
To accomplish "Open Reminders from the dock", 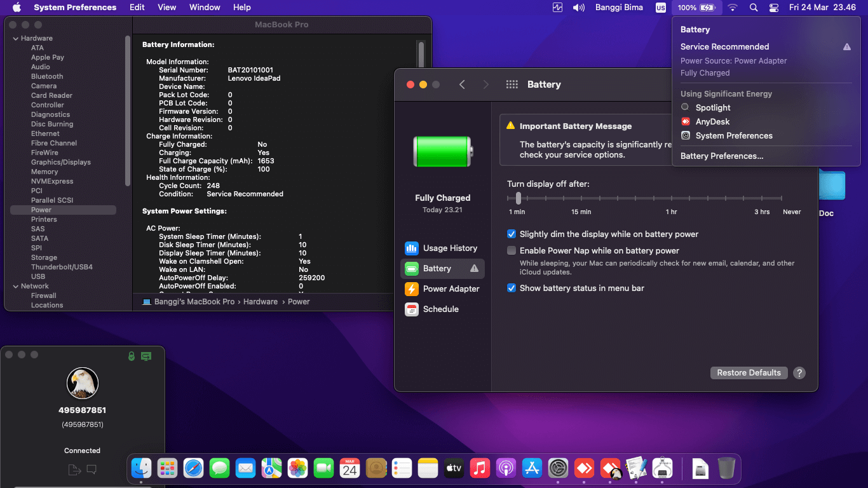I will click(402, 469).
